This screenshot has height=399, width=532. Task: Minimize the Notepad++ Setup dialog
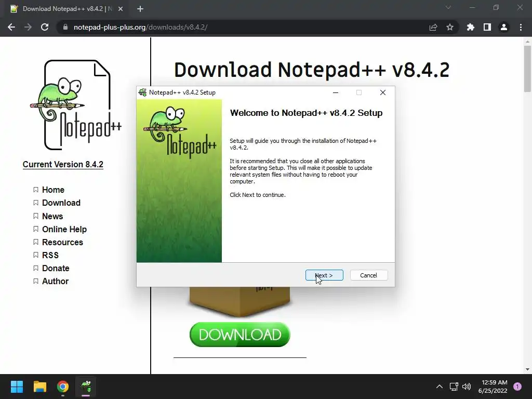click(336, 92)
